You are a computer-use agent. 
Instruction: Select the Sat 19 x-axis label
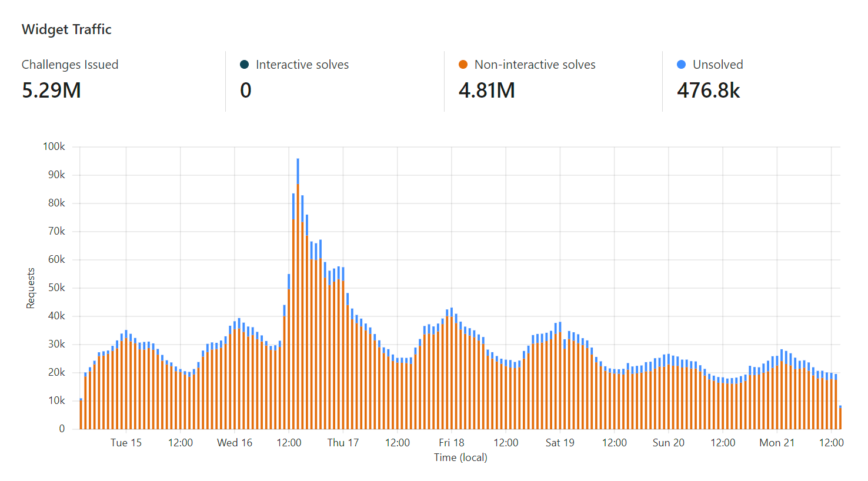[560, 443]
